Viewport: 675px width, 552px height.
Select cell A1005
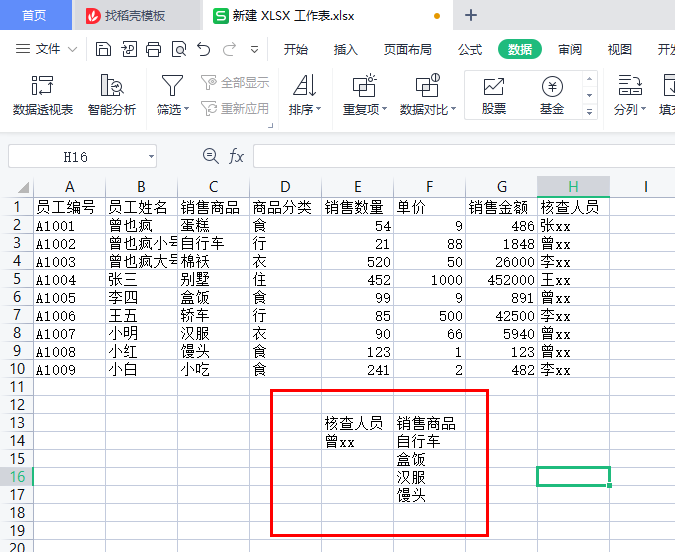click(x=69, y=298)
